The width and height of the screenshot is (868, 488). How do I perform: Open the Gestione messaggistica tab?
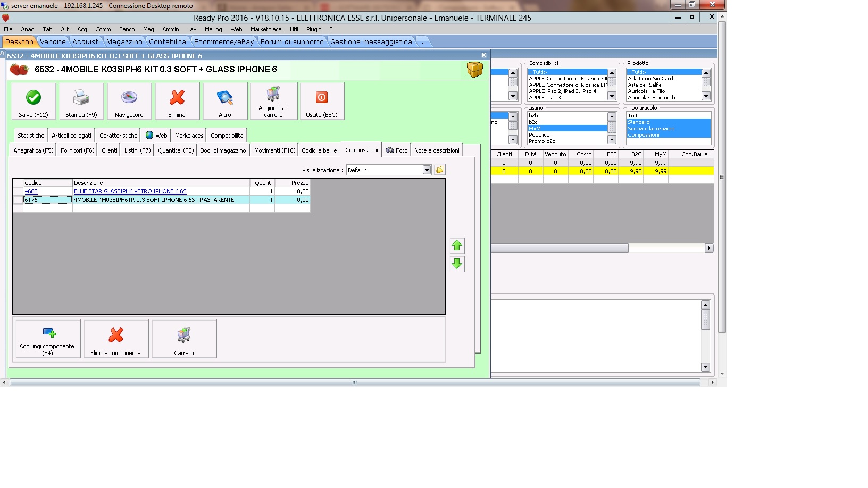point(371,41)
